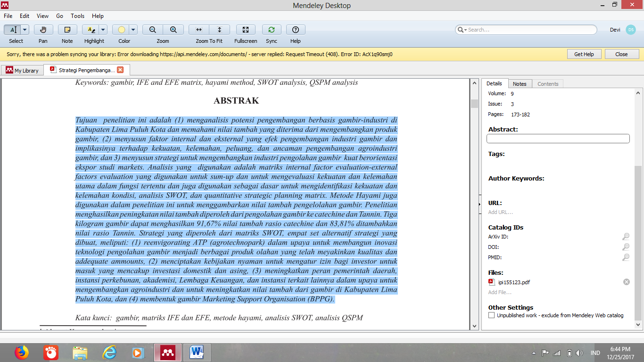Zoom in with the plus magnifier
Screen dimensions: 644x362
[x=173, y=30]
